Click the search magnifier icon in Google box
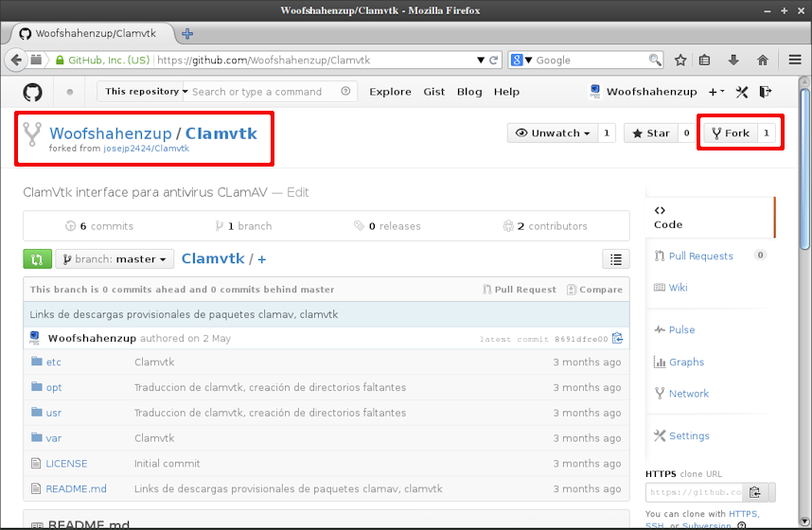The width and height of the screenshot is (812, 530). [x=655, y=60]
